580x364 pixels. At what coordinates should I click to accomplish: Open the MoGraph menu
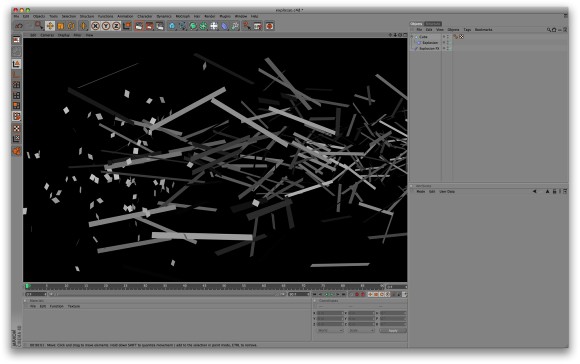coord(182,16)
